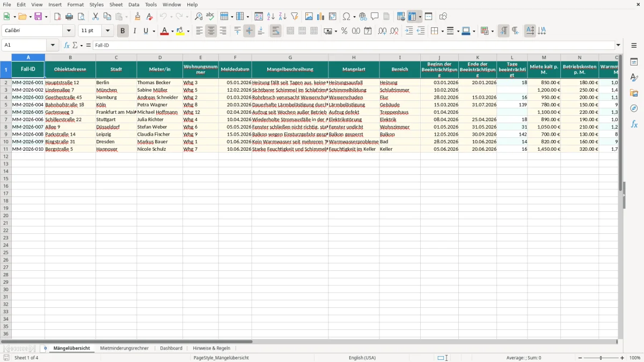Toggle center vertically alignment

pyautogui.click(x=249, y=31)
